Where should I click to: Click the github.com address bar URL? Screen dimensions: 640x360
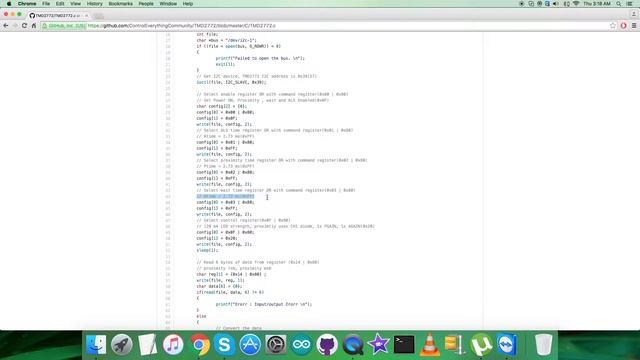pyautogui.click(x=182, y=26)
